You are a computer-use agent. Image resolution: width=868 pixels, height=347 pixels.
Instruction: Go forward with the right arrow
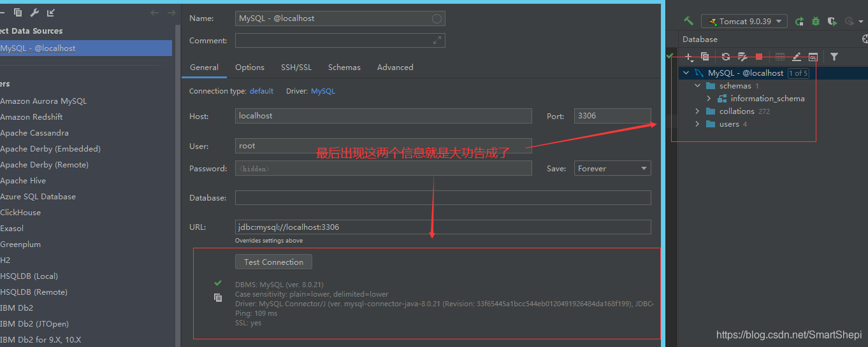[x=171, y=13]
